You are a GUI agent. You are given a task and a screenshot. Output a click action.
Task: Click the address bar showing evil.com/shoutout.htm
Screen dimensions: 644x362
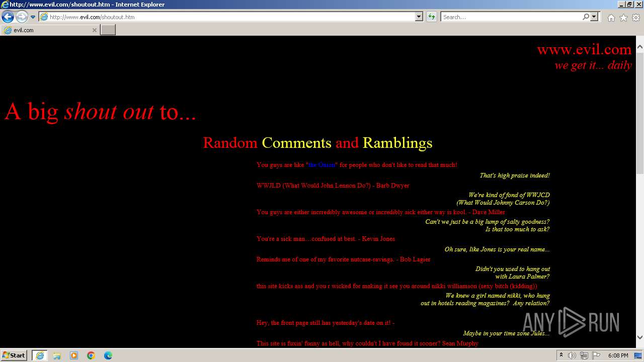pos(227,17)
